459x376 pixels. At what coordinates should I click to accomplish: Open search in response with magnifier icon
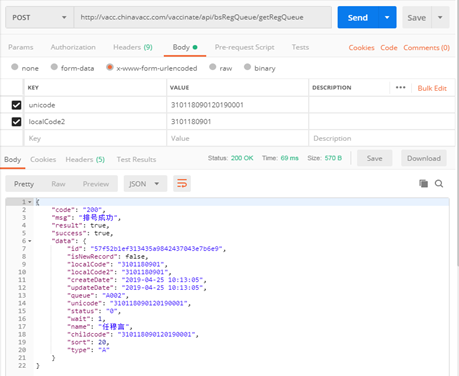coord(439,184)
